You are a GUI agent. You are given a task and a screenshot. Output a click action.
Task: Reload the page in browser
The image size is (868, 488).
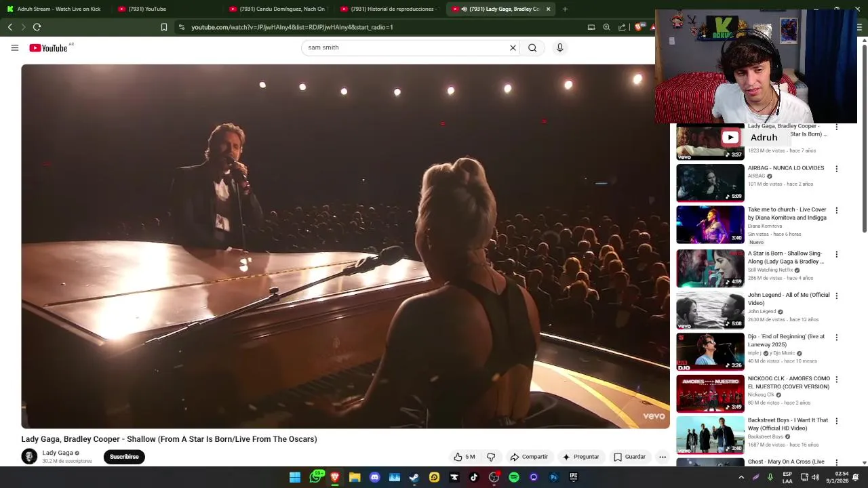(x=37, y=27)
